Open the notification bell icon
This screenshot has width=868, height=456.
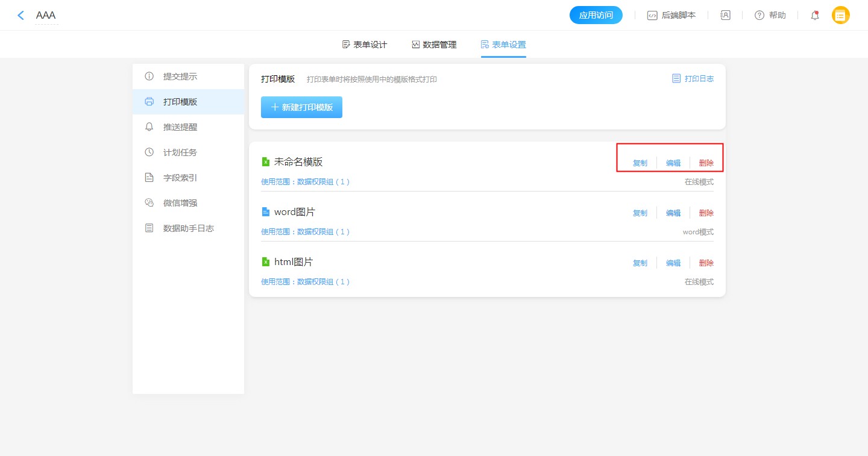click(x=815, y=16)
